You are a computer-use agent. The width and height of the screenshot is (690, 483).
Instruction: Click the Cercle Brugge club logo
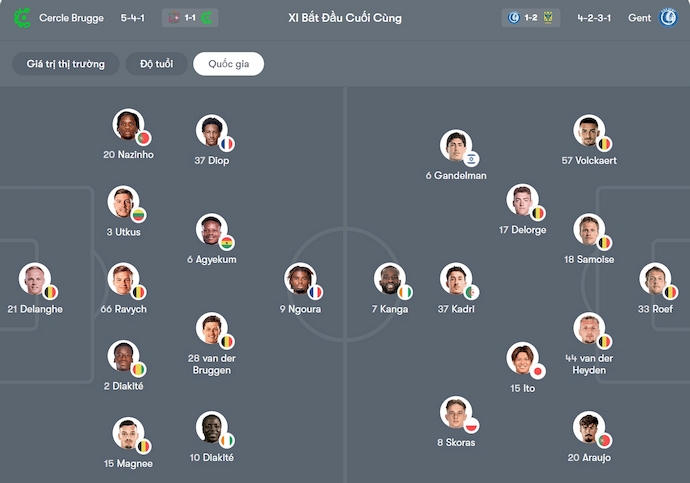click(x=22, y=18)
